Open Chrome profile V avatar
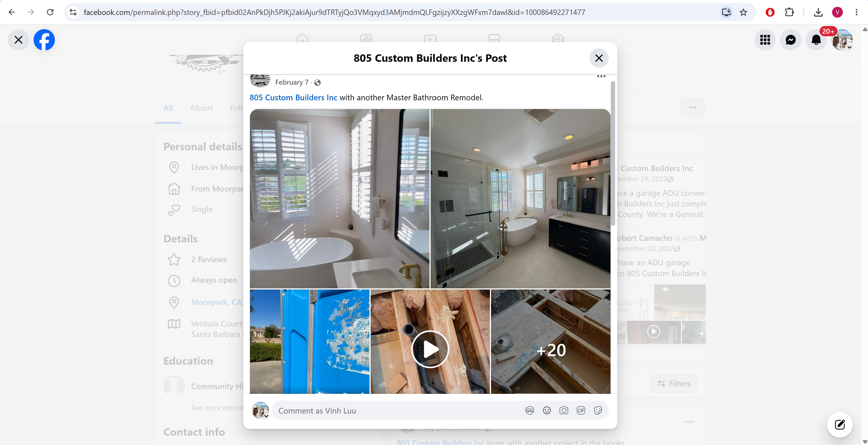The height and width of the screenshot is (445, 868). click(x=837, y=12)
